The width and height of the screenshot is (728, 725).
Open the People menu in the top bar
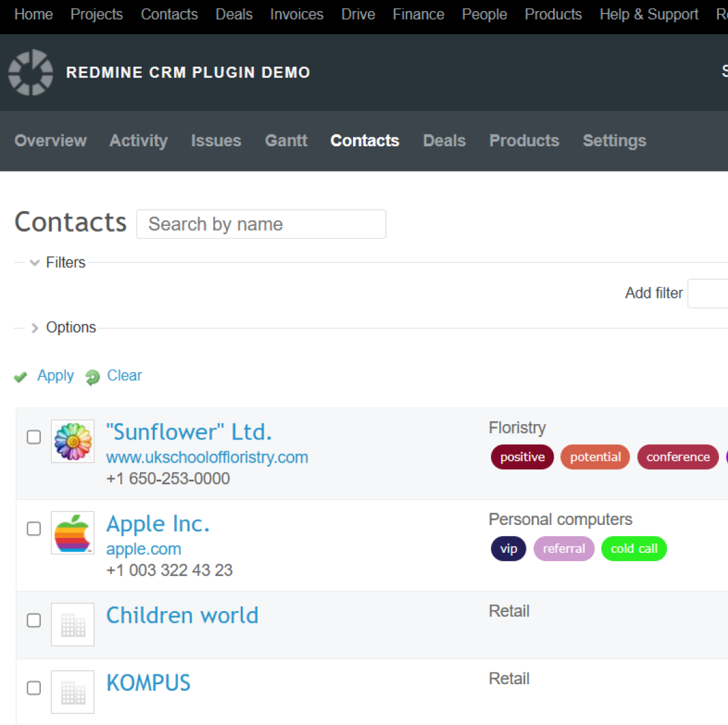point(484,14)
